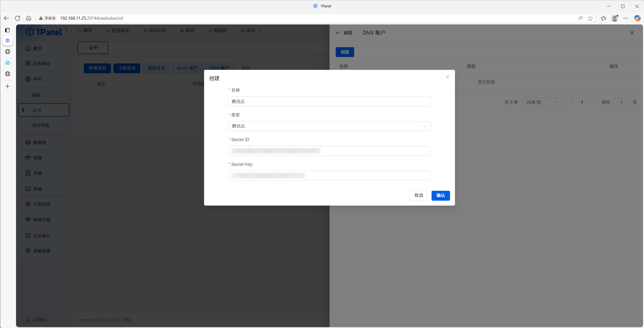Toggle the select-all checkbox beside 域名

[x=90, y=84]
